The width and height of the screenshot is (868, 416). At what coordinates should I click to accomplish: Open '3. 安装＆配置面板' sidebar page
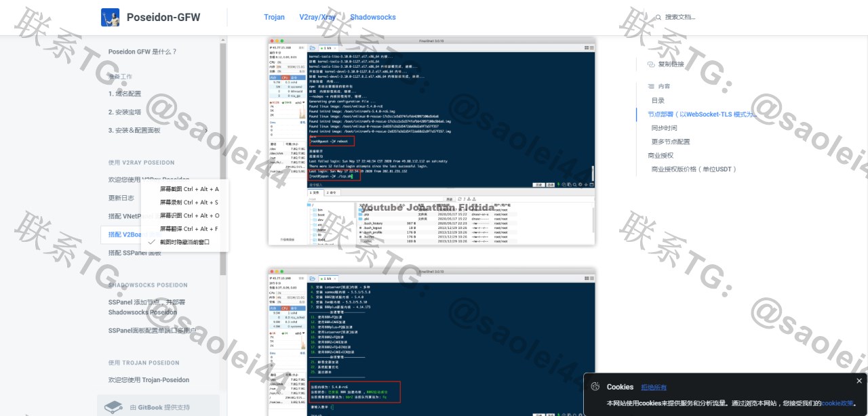click(x=134, y=130)
